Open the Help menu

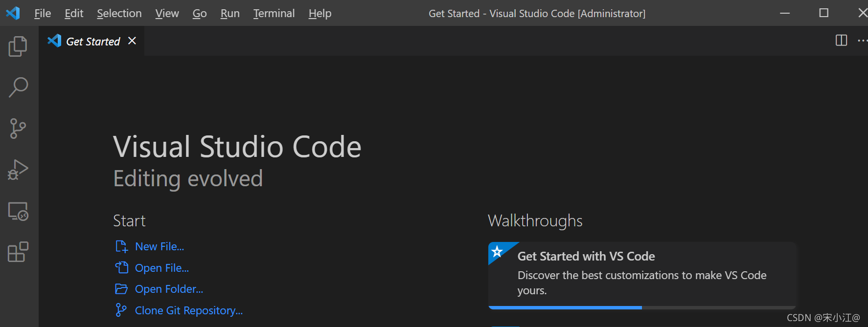(x=320, y=13)
